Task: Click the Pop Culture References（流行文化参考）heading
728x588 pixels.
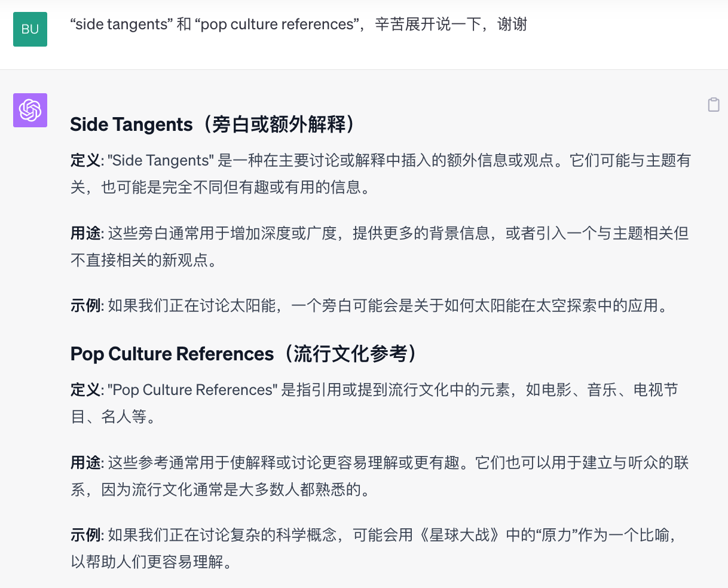Action: point(245,354)
